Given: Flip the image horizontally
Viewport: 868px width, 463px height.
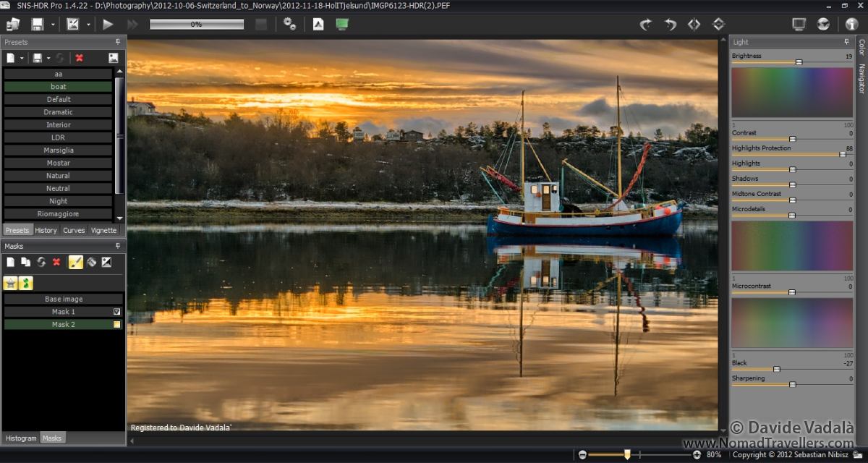Looking at the screenshot, I should (694, 24).
